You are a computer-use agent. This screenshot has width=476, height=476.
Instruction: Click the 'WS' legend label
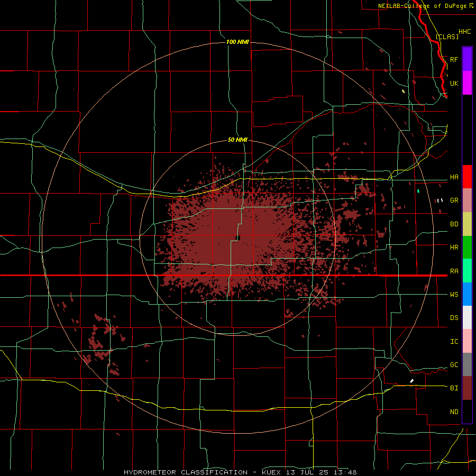454,295
